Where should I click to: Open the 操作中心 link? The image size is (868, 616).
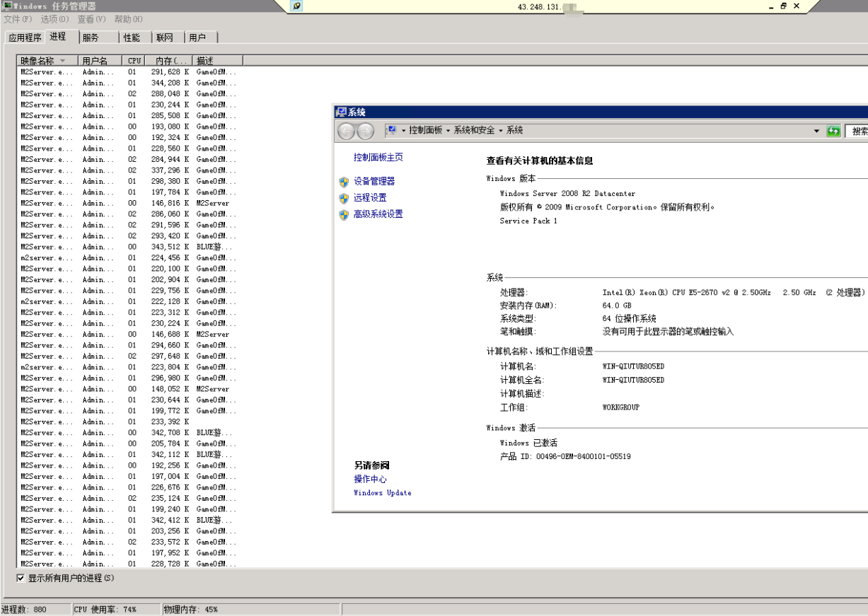click(370, 480)
